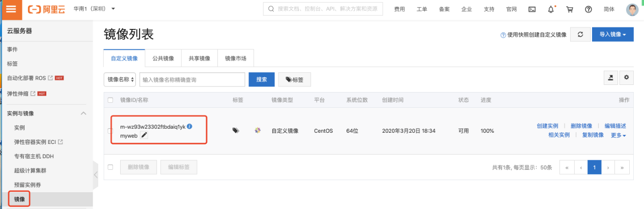Click the first page « button
Screen dimensions: 644x209
coord(567,167)
